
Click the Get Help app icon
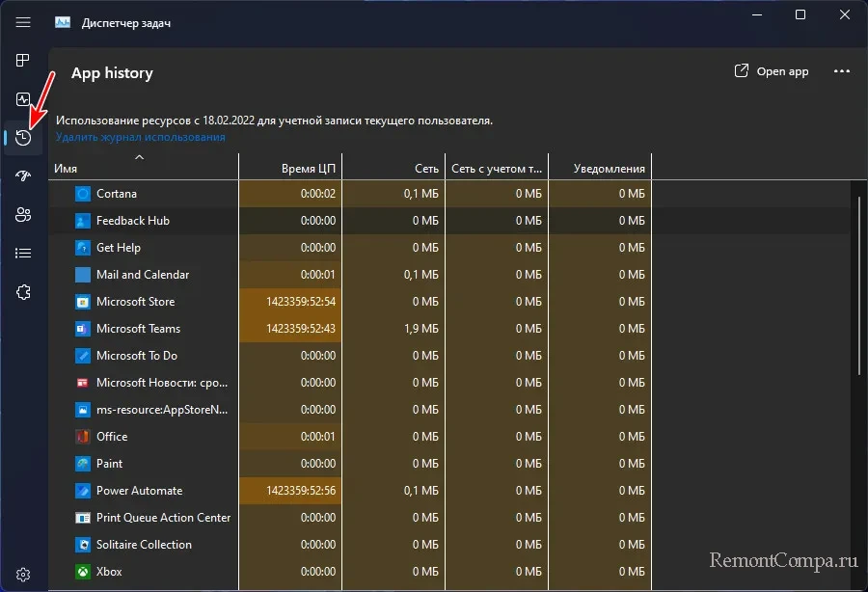pos(83,248)
